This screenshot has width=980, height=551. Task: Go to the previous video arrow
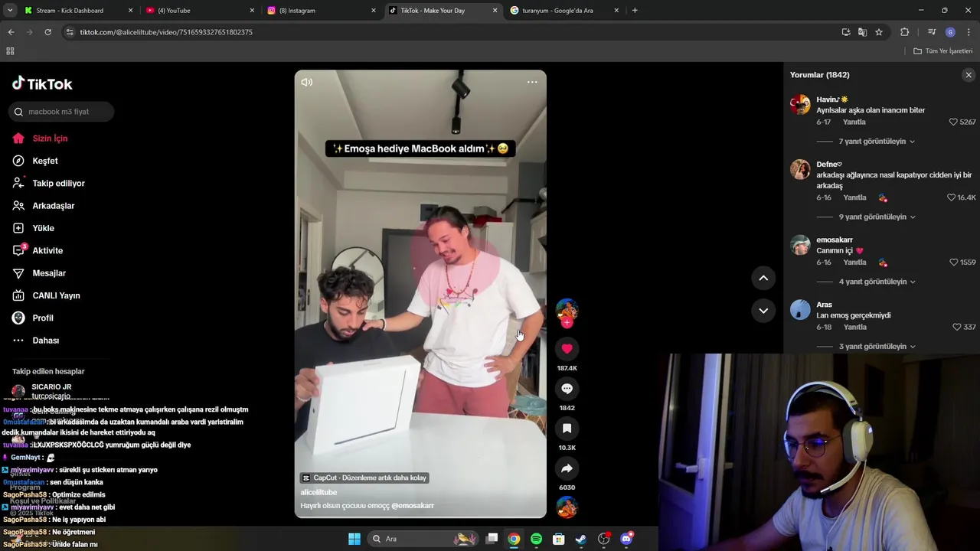coord(763,278)
